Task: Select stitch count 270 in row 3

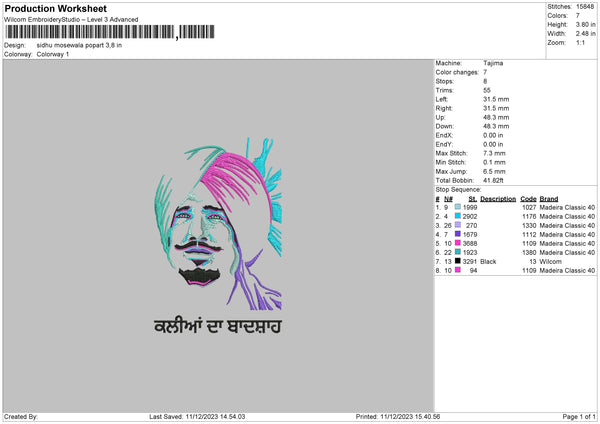Action: [471, 225]
